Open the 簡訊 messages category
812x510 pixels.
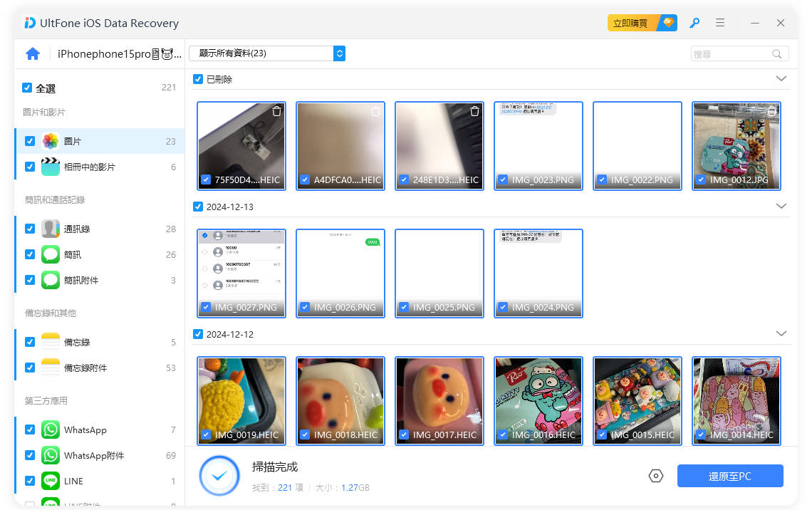(x=49, y=254)
